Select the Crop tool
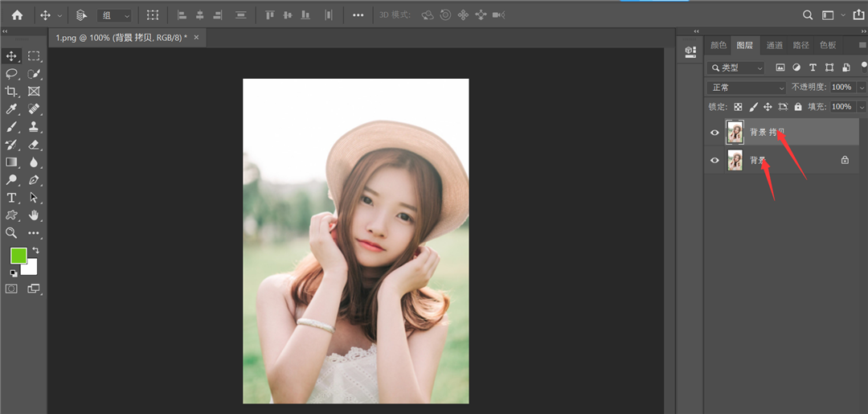Viewport: 868px width, 414px height. coord(11,92)
